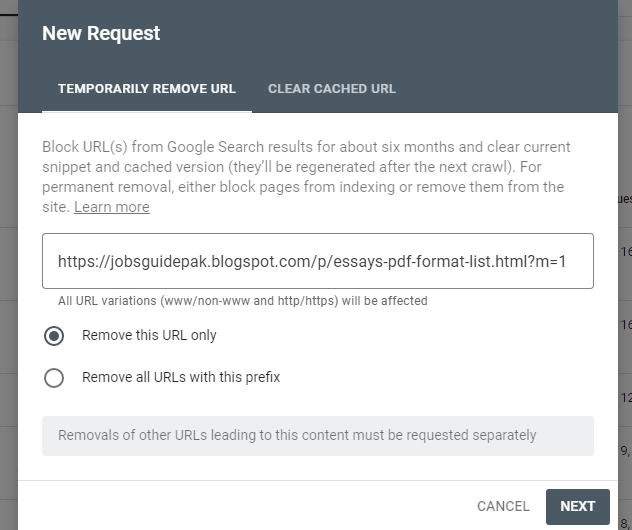Click the Remove this URL only label text
The width and height of the screenshot is (632, 530).
(x=149, y=336)
